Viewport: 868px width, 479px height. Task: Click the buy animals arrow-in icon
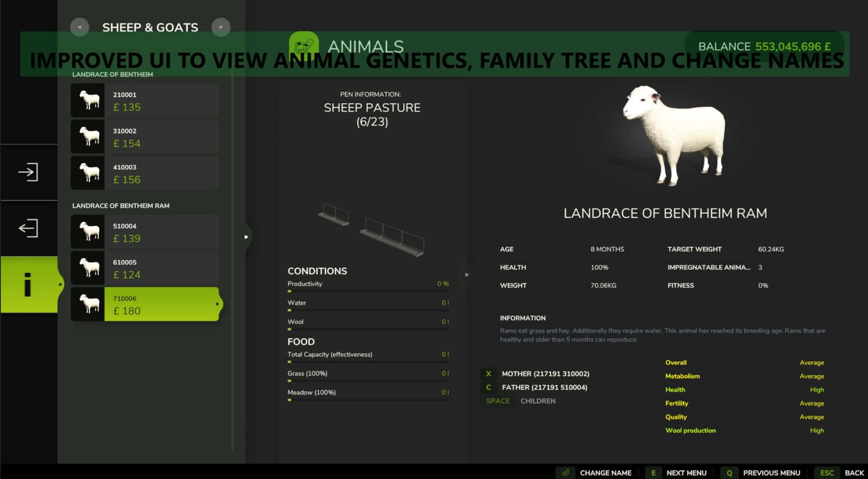click(x=28, y=172)
